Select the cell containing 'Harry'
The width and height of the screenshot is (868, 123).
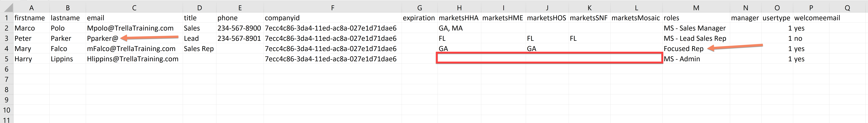click(x=31, y=59)
